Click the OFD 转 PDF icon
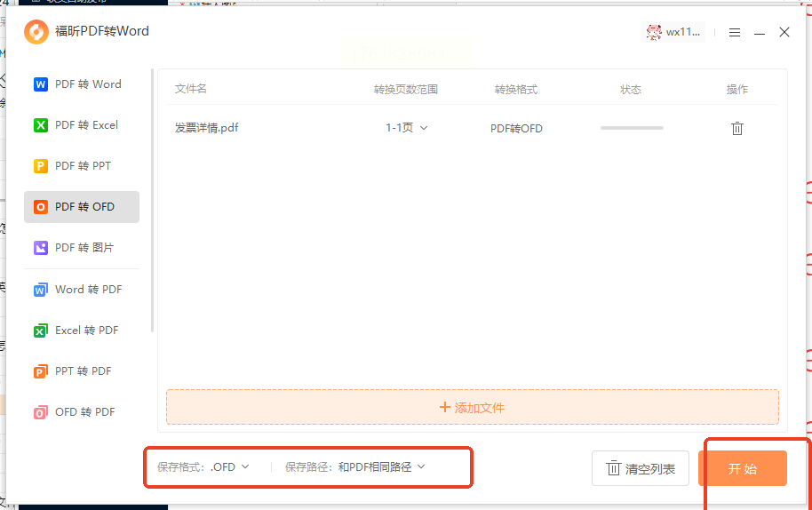This screenshot has width=812, height=510. tap(40, 412)
